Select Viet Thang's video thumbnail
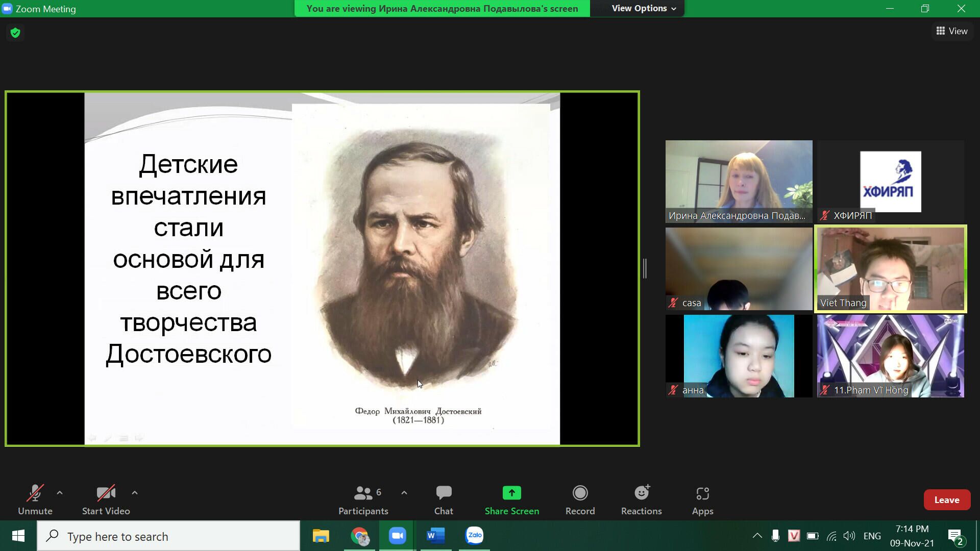Image resolution: width=980 pixels, height=551 pixels. click(890, 269)
